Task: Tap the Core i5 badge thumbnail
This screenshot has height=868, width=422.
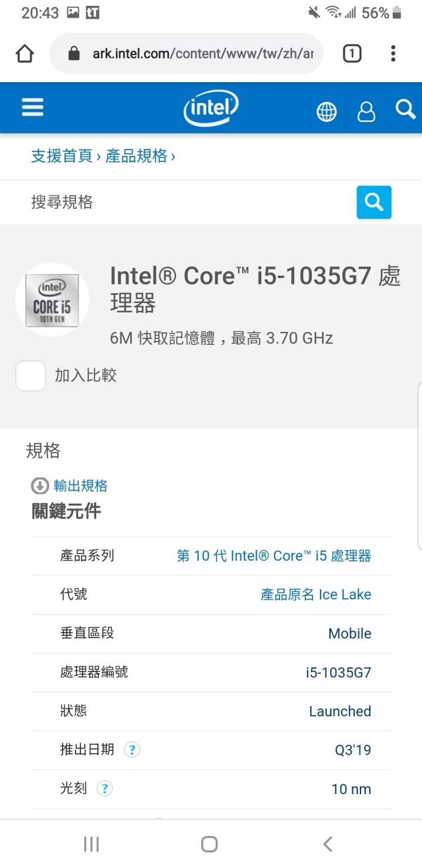Action: coord(52,299)
